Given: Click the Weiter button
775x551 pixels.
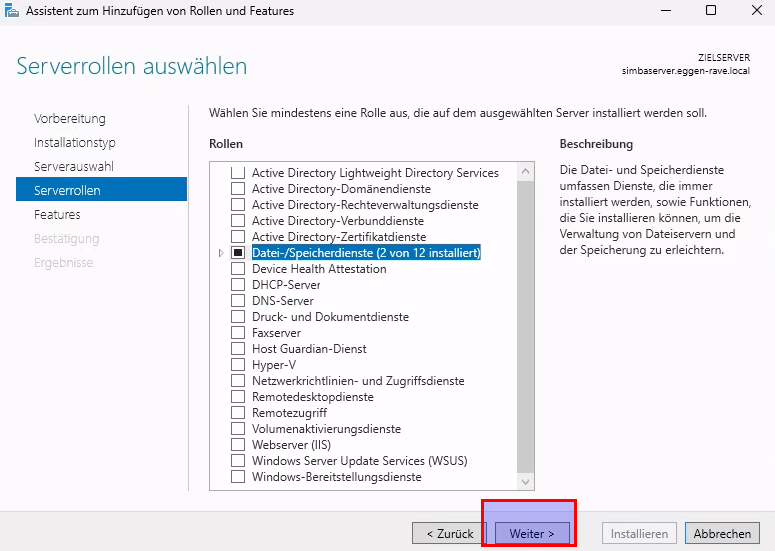Looking at the screenshot, I should point(532,534).
